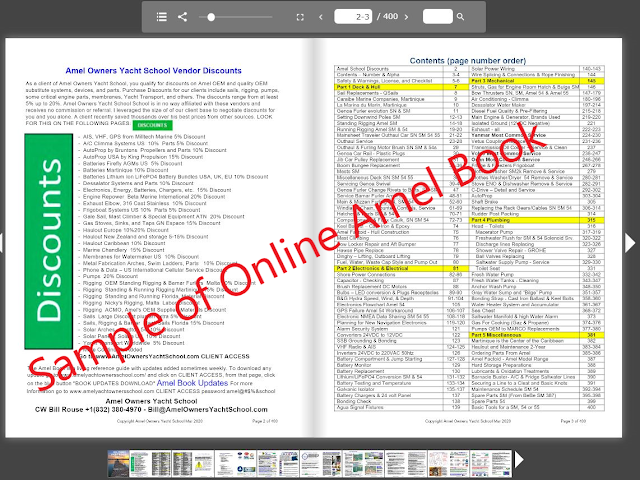Click AIS, VHF, GPS from Milltech Marine line

click(x=144, y=137)
